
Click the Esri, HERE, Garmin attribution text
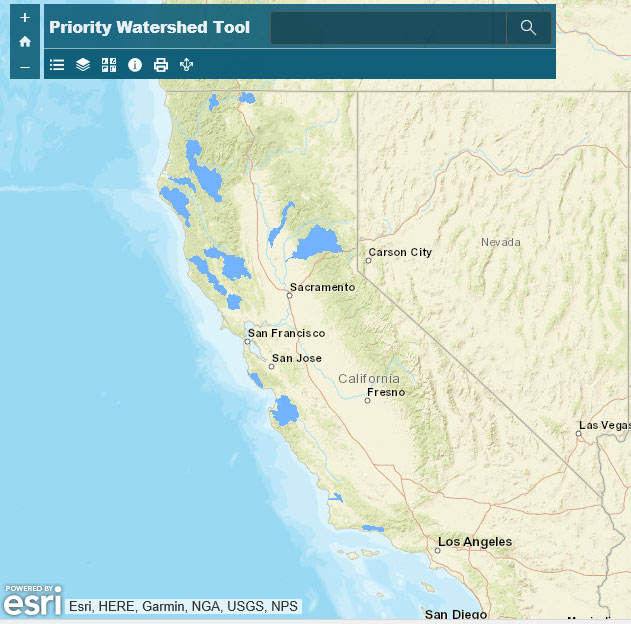pos(183,606)
